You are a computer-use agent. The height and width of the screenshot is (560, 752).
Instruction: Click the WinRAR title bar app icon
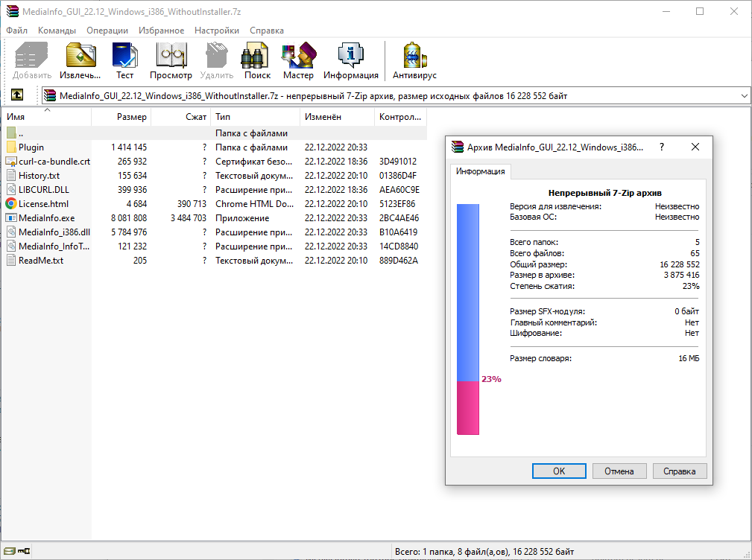point(13,11)
